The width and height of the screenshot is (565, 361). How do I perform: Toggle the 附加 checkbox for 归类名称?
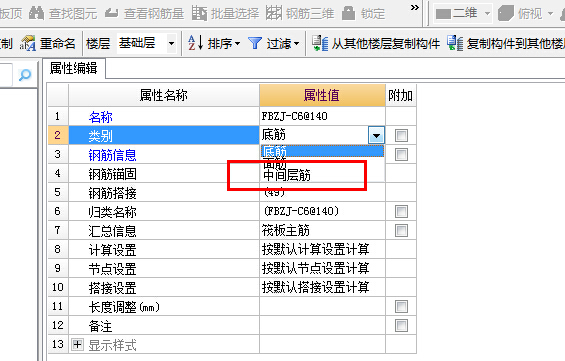[401, 211]
